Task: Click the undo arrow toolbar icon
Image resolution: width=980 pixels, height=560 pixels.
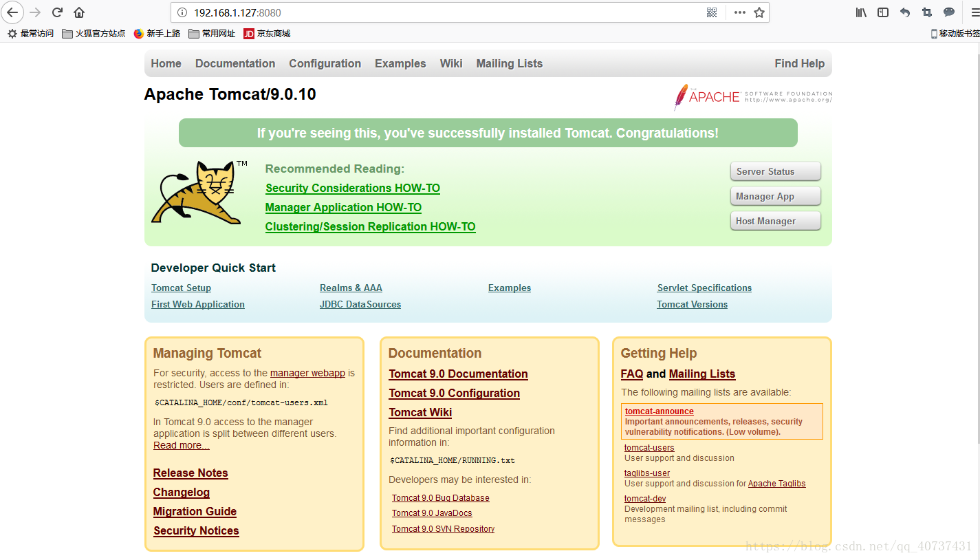Action: coord(905,12)
